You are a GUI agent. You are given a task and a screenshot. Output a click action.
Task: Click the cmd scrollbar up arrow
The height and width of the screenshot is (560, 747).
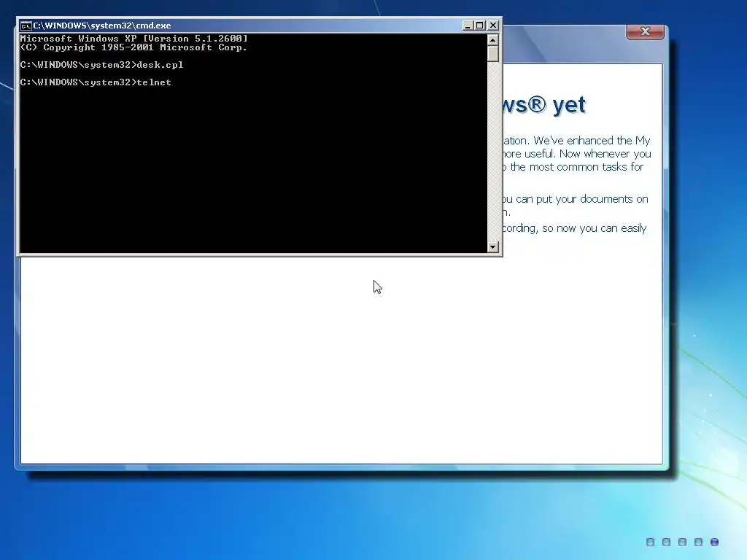493,39
